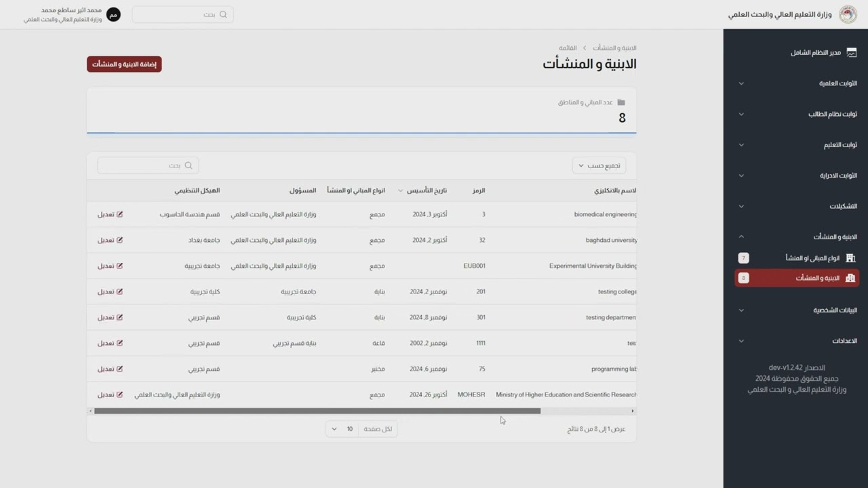Click cell text مختبر
The image size is (868, 488).
[377, 369]
